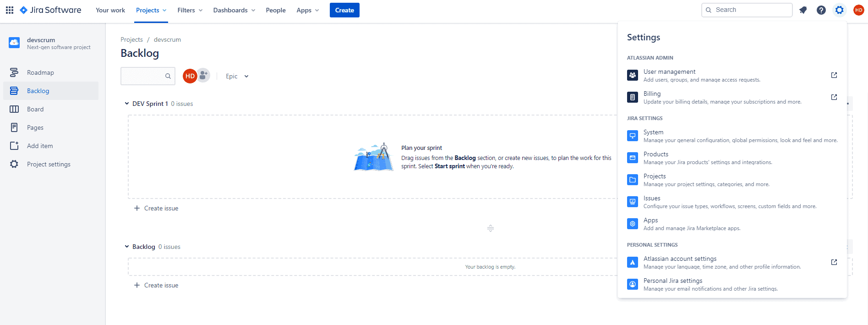
Task: Click the Backlog sidebar icon
Action: coord(14,91)
